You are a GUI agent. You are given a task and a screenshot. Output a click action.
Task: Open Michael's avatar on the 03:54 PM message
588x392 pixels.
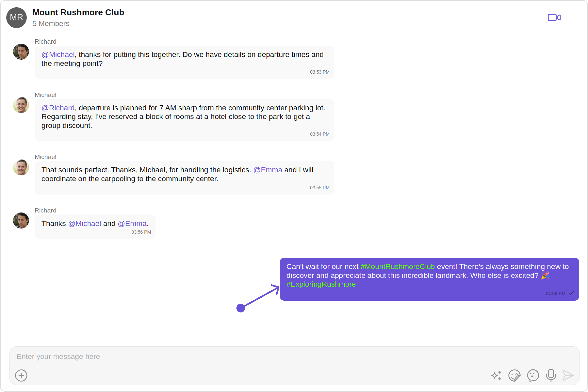(x=21, y=105)
